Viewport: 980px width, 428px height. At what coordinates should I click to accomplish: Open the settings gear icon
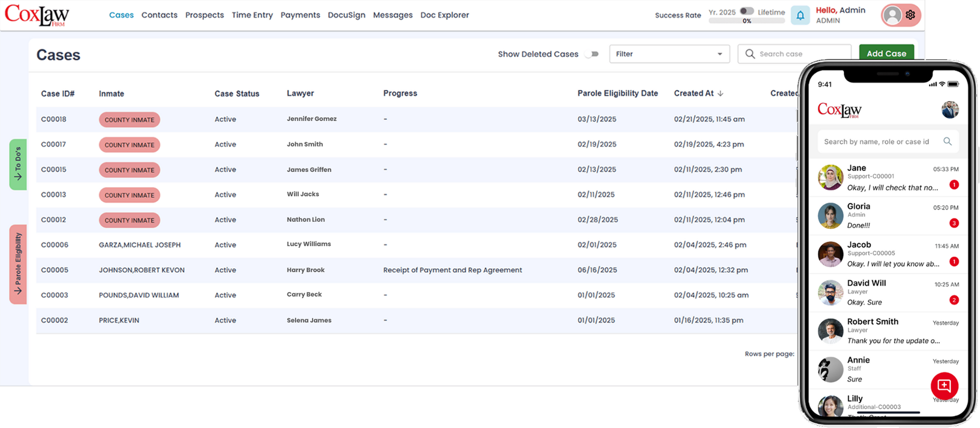910,15
